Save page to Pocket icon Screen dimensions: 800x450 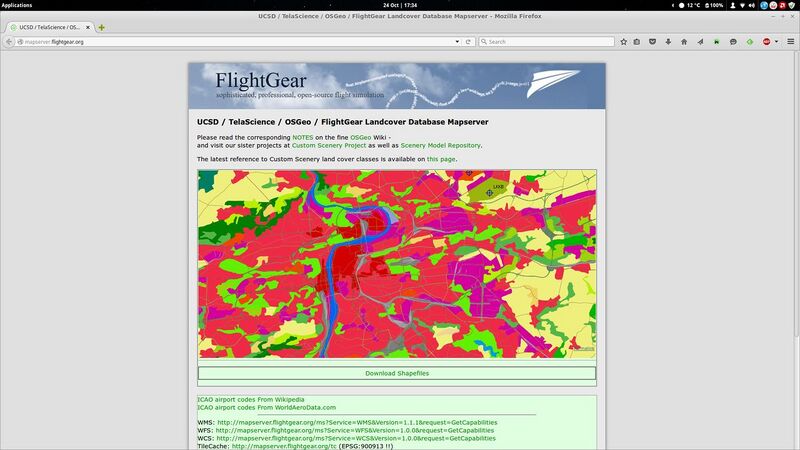(653, 42)
